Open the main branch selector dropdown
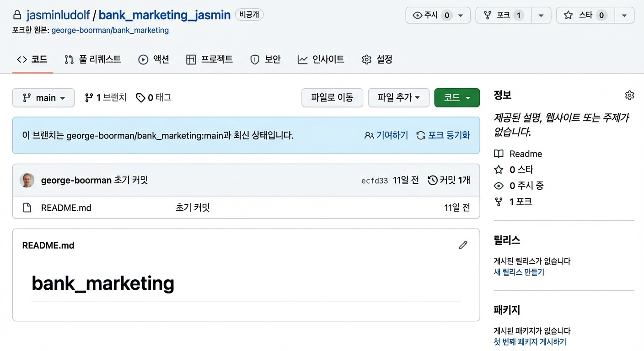The width and height of the screenshot is (644, 351). coord(43,98)
